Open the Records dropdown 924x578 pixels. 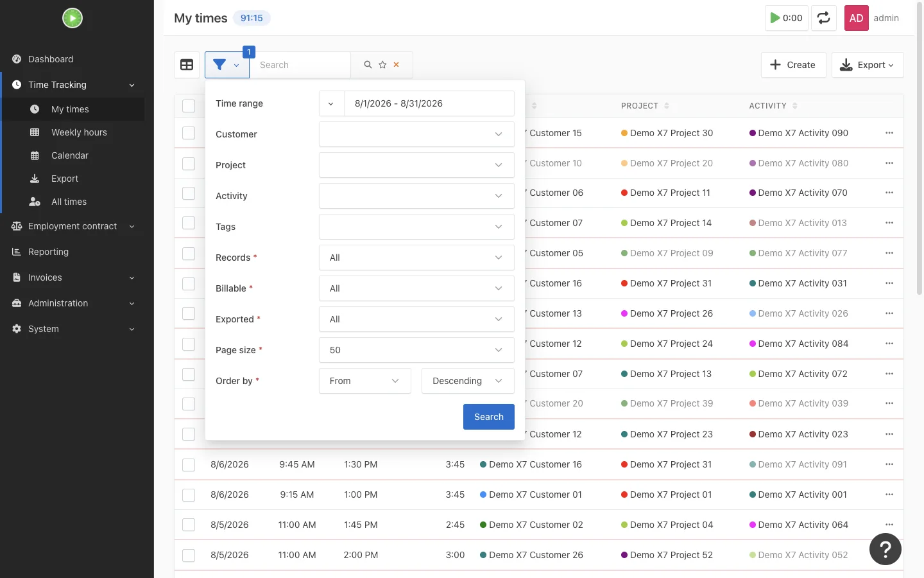[x=416, y=258]
